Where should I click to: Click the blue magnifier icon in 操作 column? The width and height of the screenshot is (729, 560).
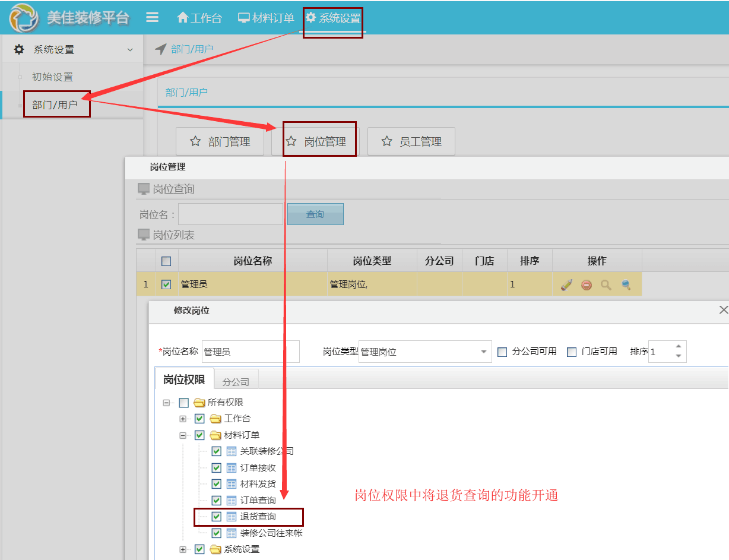626,285
